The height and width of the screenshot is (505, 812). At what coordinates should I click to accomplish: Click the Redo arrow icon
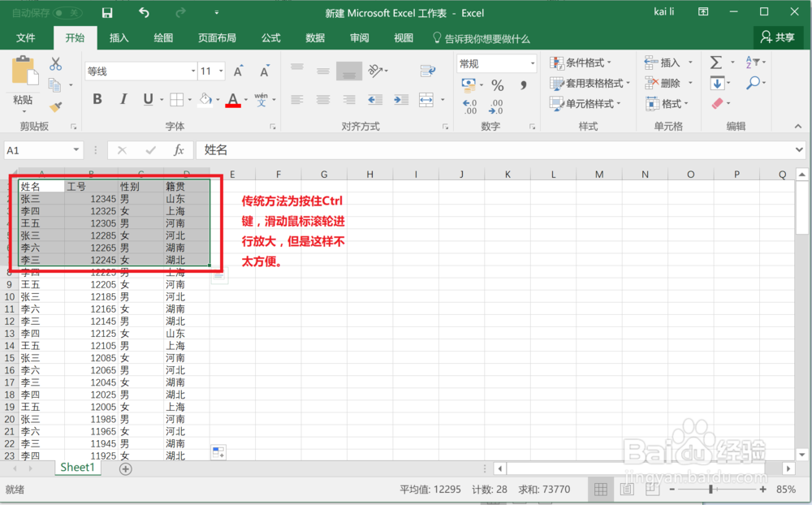[180, 13]
